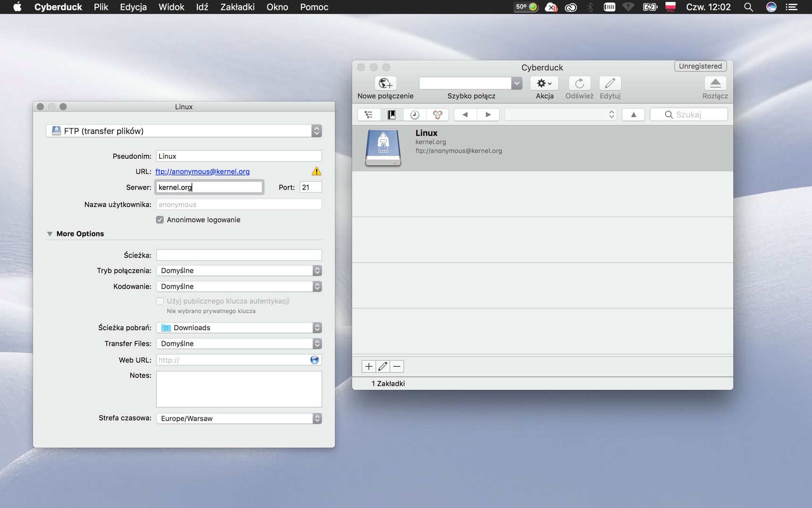Click the Odśwież refresh icon
The image size is (812, 508).
[579, 83]
